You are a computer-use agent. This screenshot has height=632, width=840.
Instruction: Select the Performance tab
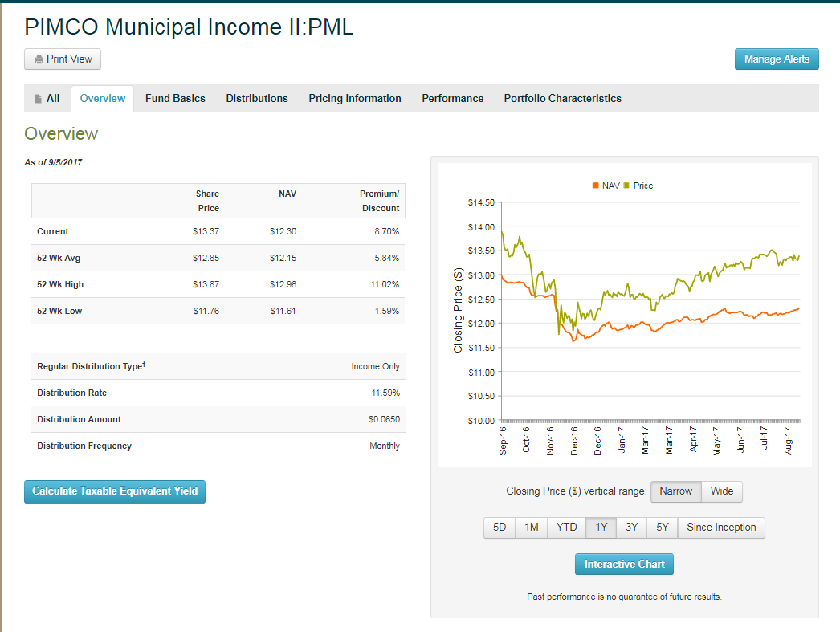point(452,99)
